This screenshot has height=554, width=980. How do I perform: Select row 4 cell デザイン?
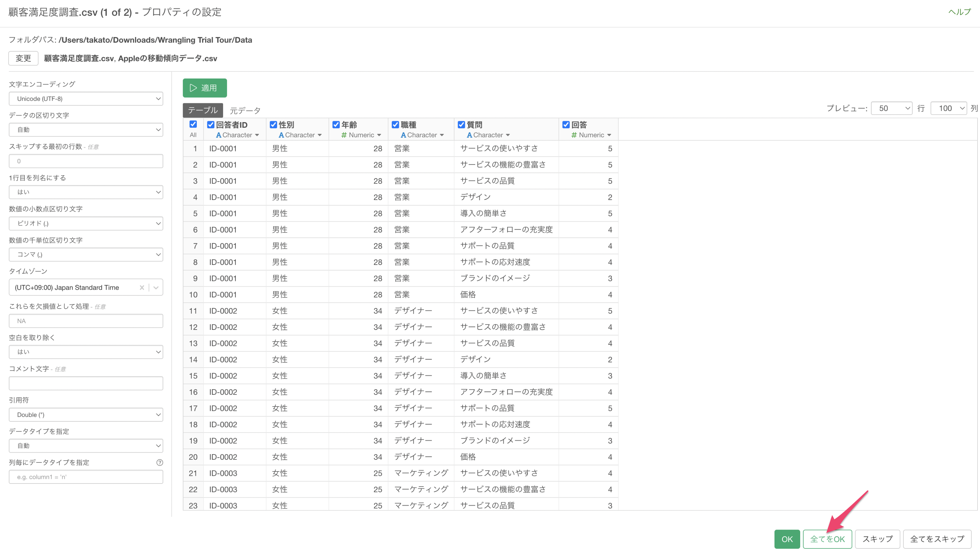pos(506,197)
